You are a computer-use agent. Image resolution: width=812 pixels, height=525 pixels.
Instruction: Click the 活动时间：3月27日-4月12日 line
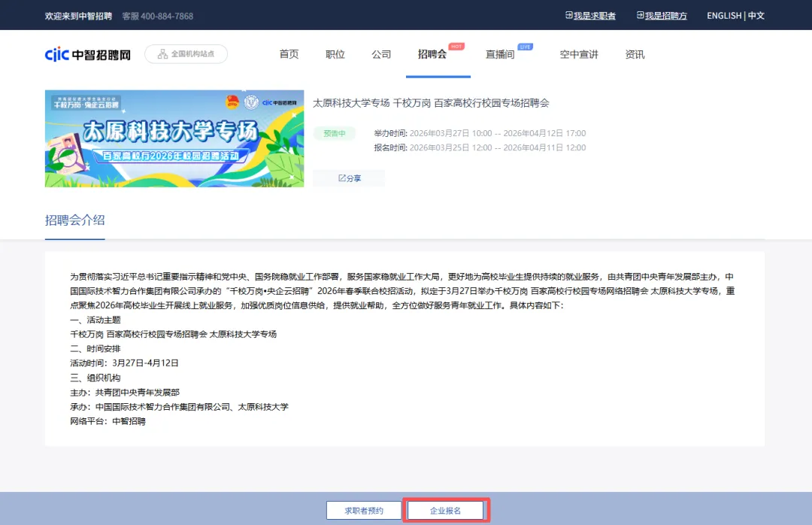pyautogui.click(x=124, y=363)
